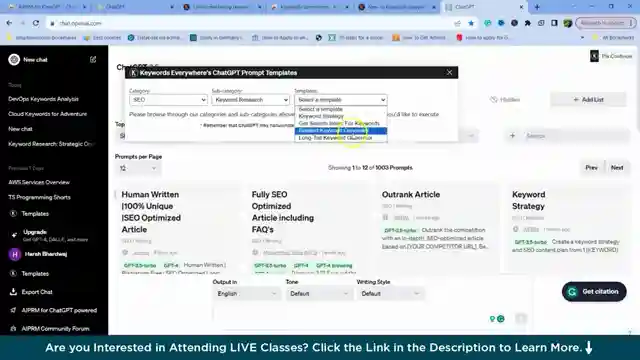Click the send message button
This screenshot has width=640, height=360.
point(520,318)
